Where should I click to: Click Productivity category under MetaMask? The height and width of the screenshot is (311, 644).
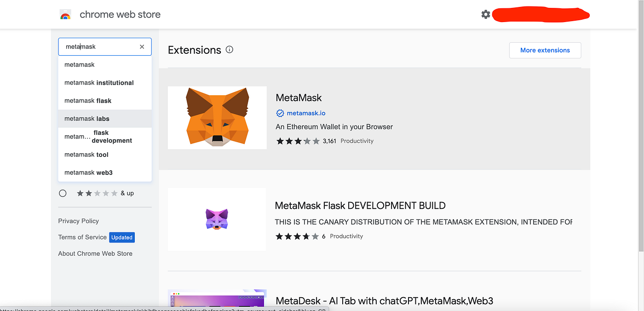tap(357, 141)
